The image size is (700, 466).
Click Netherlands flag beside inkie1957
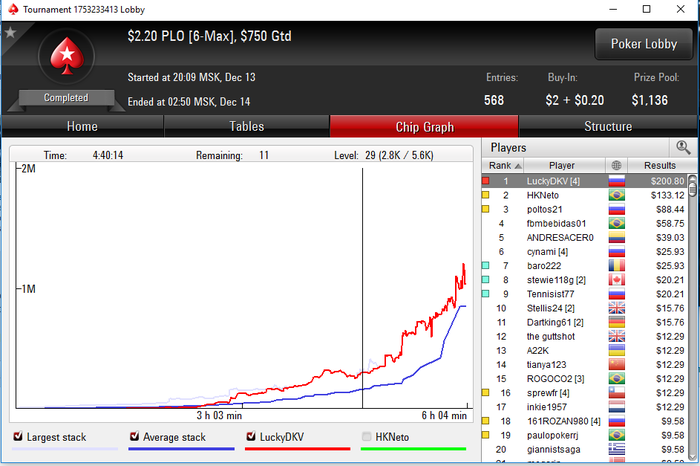[x=617, y=407]
